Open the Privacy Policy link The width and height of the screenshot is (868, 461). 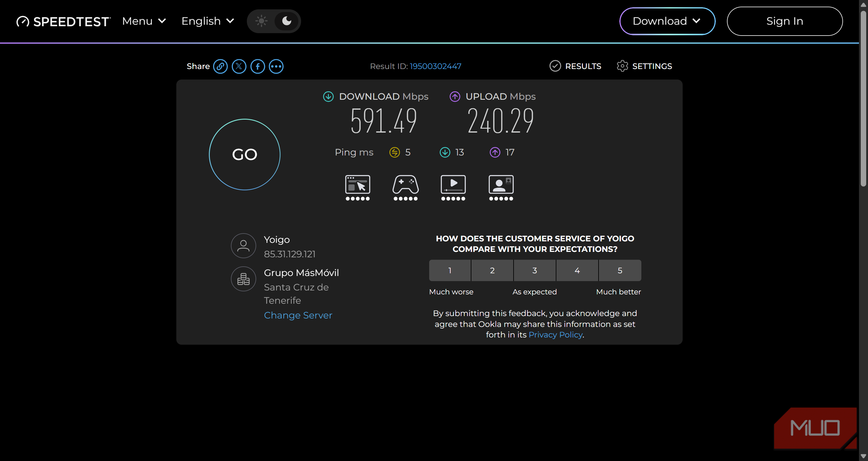coord(555,335)
